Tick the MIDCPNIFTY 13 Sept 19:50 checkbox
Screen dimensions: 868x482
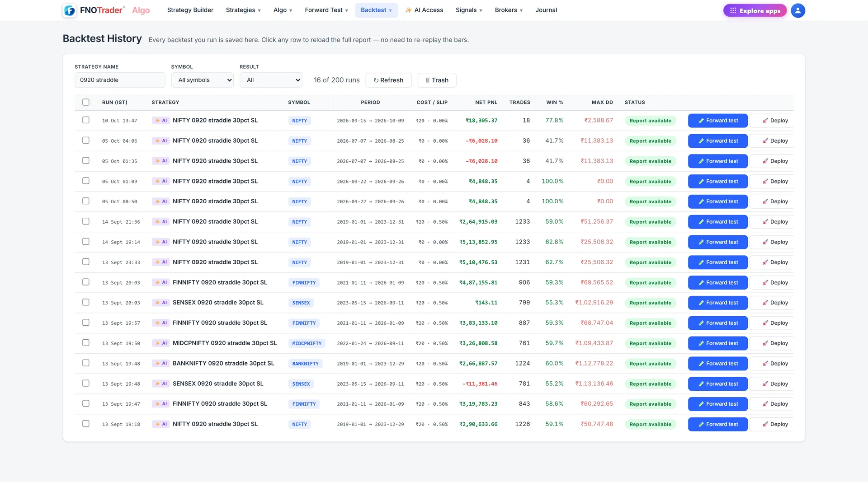coord(86,343)
